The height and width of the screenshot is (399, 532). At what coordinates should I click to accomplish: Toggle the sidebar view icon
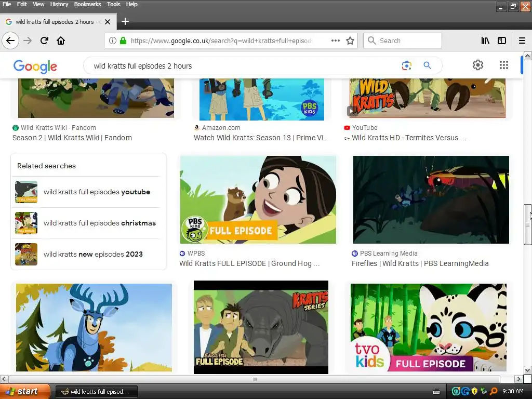click(502, 41)
